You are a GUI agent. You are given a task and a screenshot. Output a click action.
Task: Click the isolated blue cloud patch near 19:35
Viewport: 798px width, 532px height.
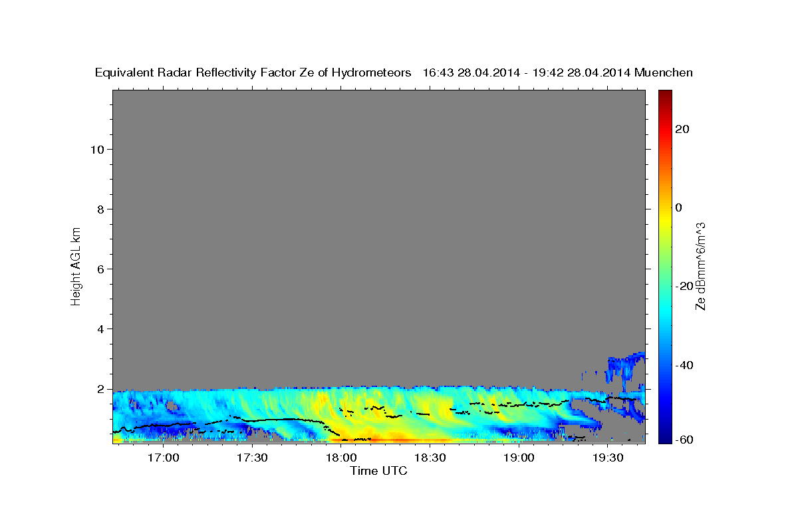click(x=626, y=368)
